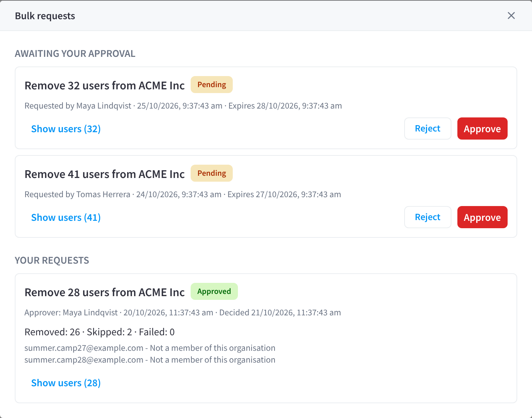Click the summer.camp27@example.com skipped entry
Viewport: 532px width, 418px height.
tap(150, 348)
